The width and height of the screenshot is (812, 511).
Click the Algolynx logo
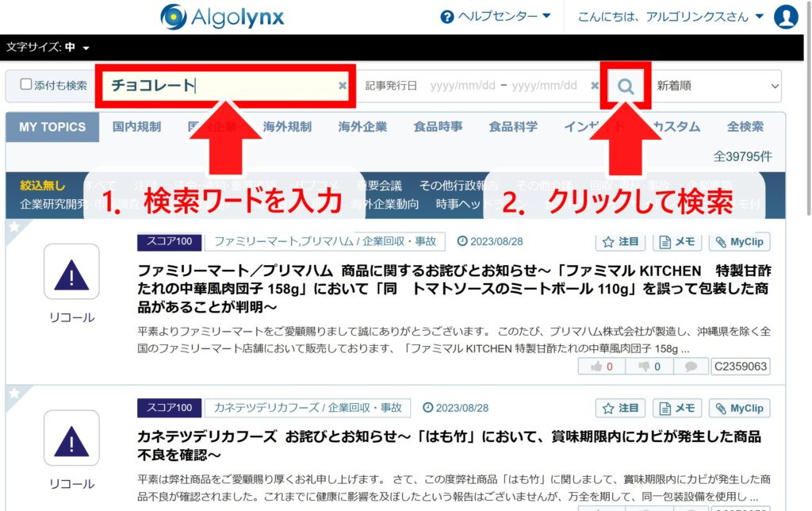pos(221,17)
